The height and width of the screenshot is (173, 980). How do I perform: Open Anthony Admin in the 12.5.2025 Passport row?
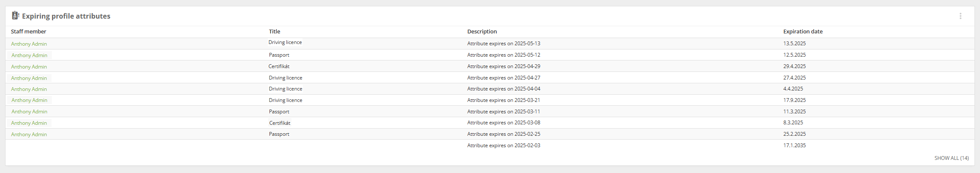29,55
